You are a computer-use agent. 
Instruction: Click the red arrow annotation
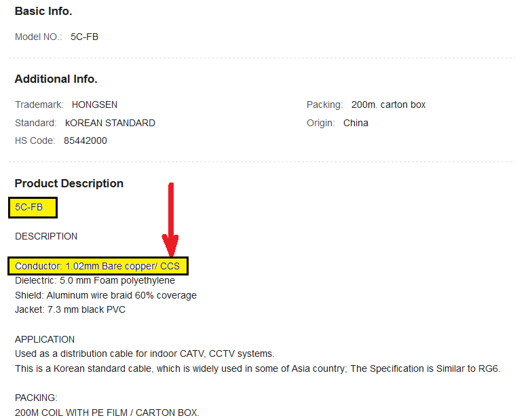coord(170,219)
